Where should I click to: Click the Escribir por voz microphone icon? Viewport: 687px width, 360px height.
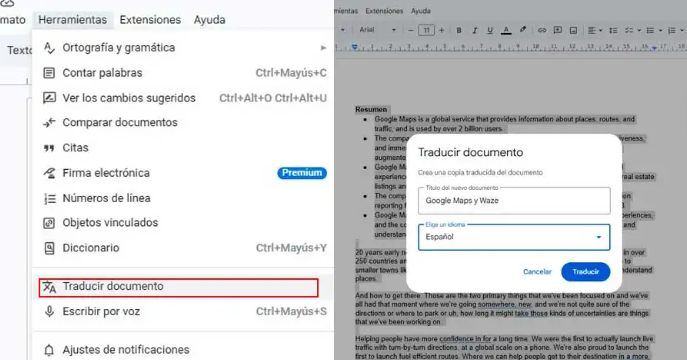[50, 312]
